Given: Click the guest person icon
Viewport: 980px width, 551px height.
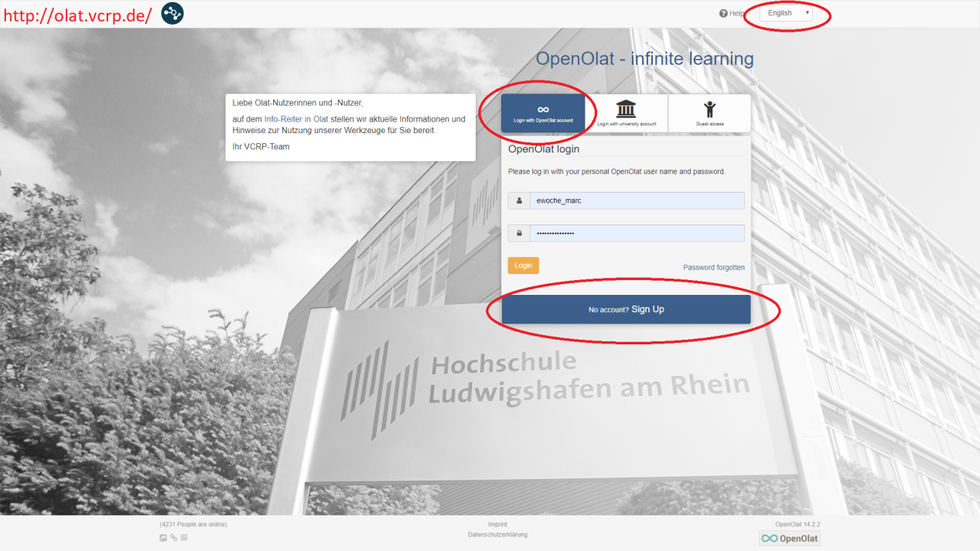Looking at the screenshot, I should coord(709,108).
